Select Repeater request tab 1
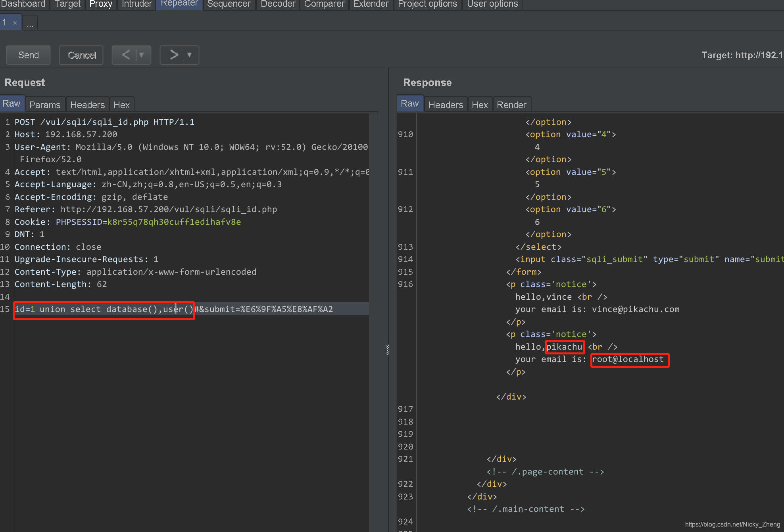 coord(5,22)
